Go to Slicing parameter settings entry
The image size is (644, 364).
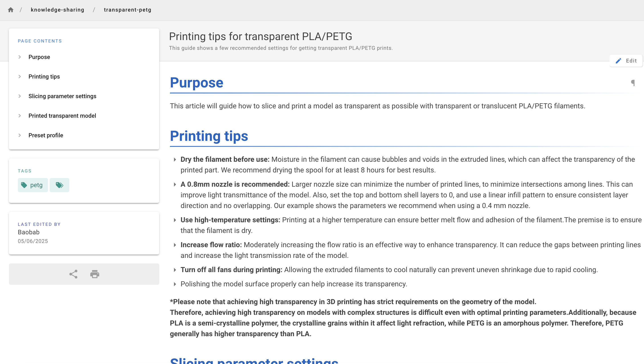pyautogui.click(x=62, y=96)
